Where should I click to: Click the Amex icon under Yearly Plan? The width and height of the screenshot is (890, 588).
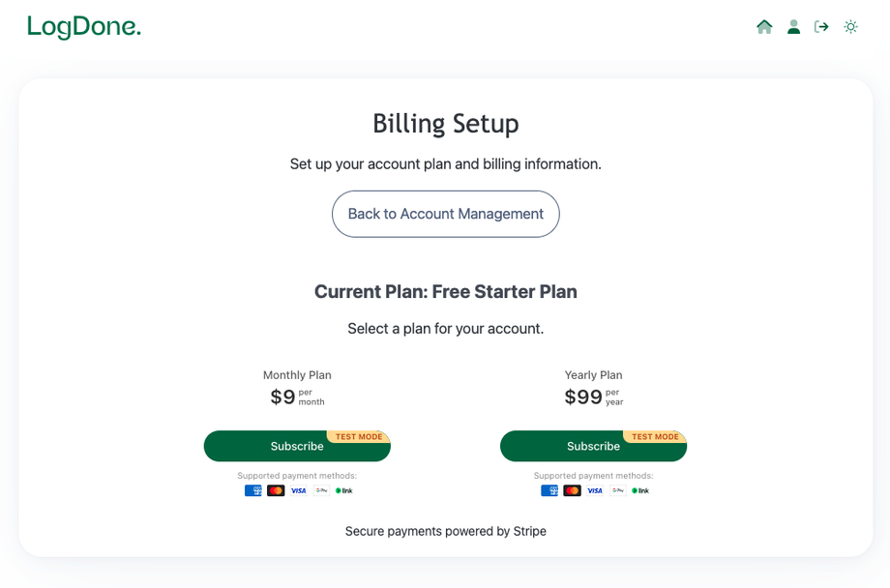coord(549,490)
